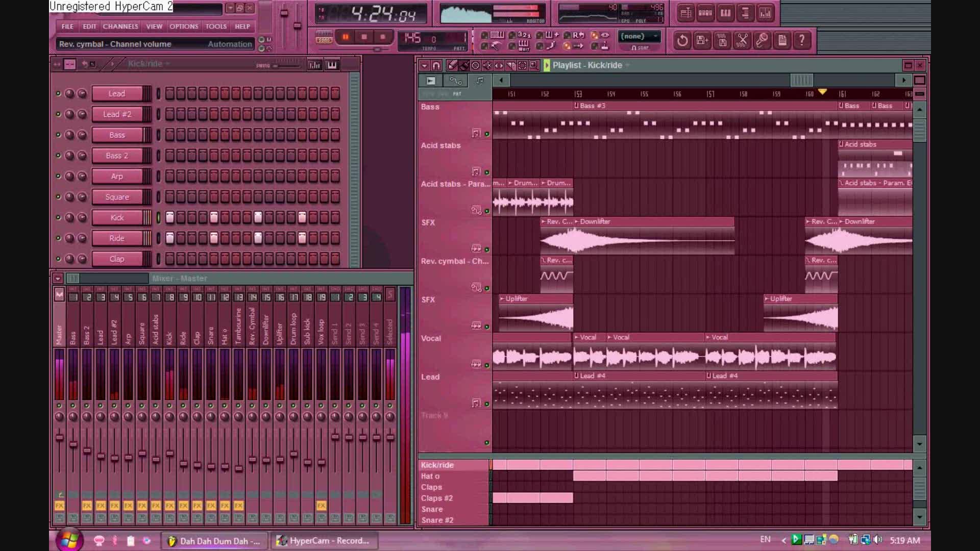Screen dimensions: 980x551
Task: Open the mixer view from the toolbar
Action: pyautogui.click(x=765, y=13)
